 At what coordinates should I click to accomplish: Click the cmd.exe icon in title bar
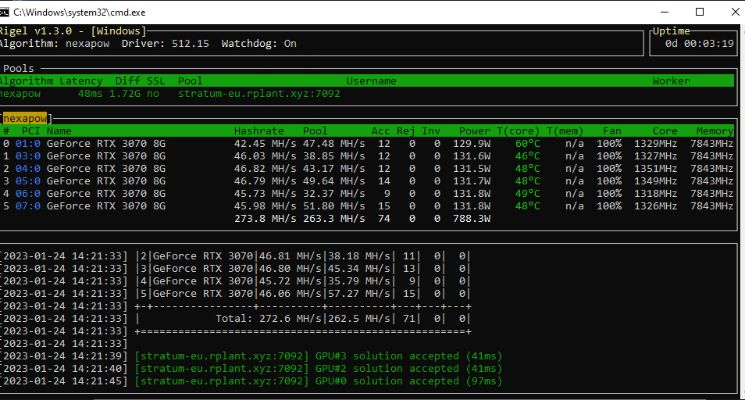click(x=4, y=12)
